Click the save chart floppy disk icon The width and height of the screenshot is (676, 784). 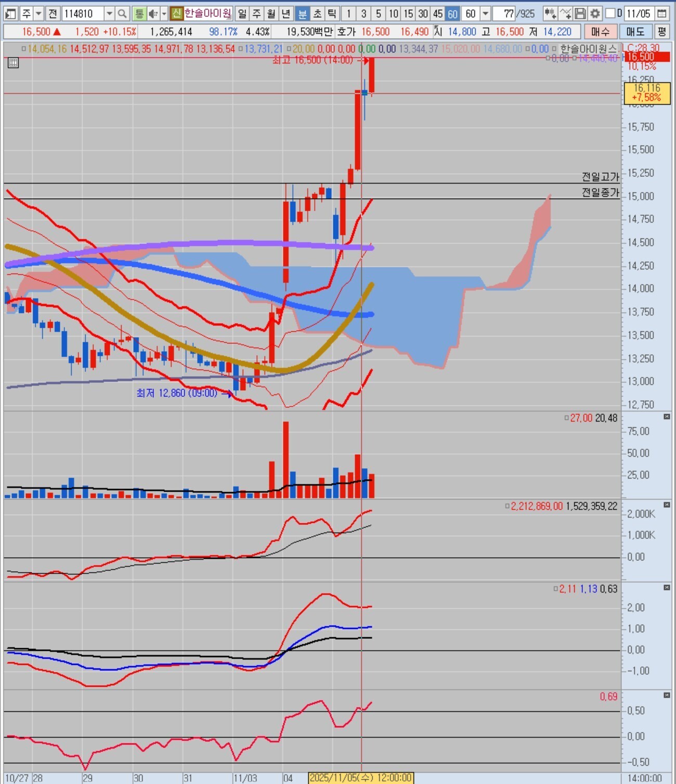pyautogui.click(x=580, y=14)
